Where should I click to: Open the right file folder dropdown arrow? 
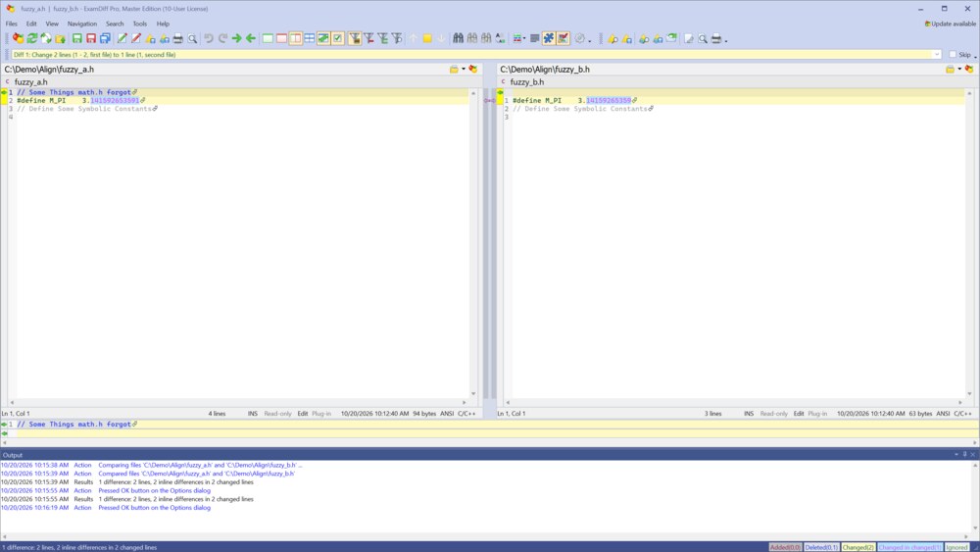click(x=959, y=69)
